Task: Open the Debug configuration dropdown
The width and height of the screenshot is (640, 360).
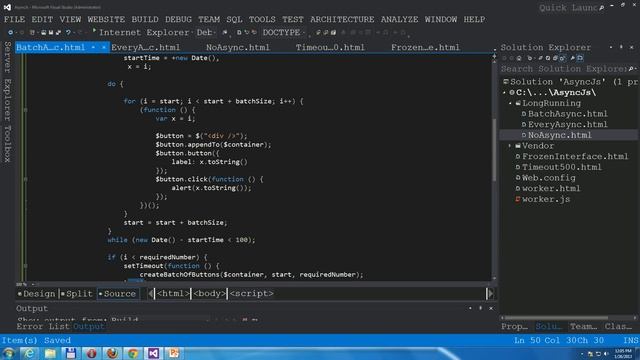Action: click(205, 32)
